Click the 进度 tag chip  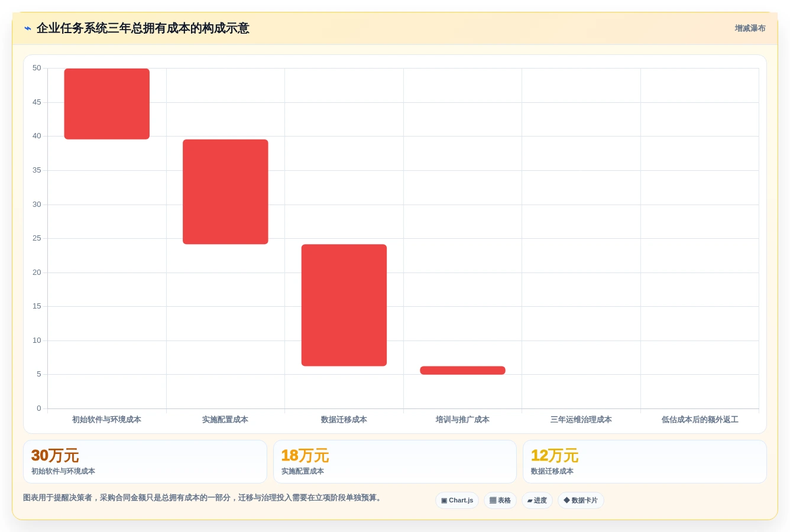(x=537, y=501)
